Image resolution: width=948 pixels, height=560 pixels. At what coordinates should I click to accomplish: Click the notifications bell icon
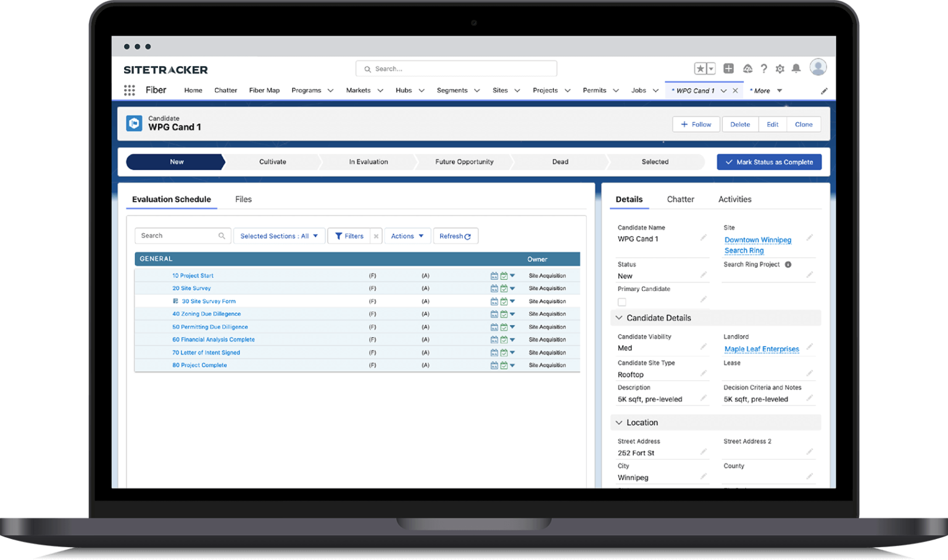[796, 68]
